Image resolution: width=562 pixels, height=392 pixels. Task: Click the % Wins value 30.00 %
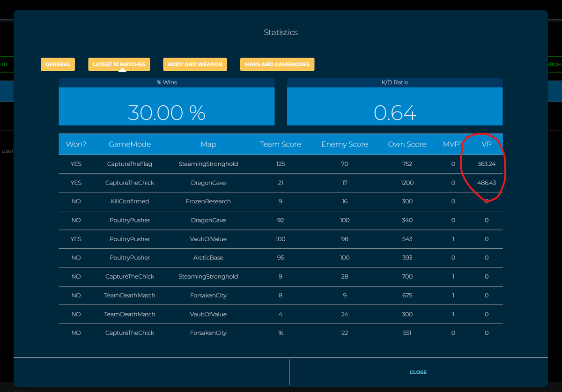pos(166,112)
